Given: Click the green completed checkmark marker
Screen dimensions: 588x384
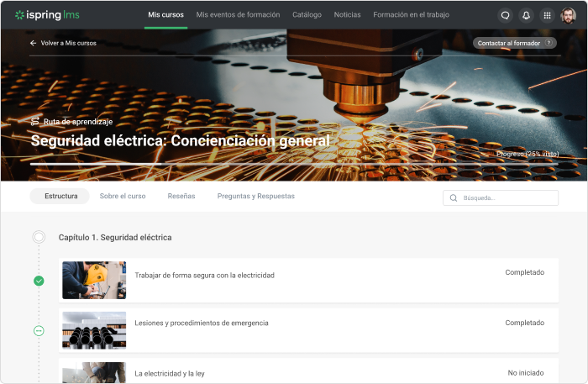Looking at the screenshot, I should (39, 281).
